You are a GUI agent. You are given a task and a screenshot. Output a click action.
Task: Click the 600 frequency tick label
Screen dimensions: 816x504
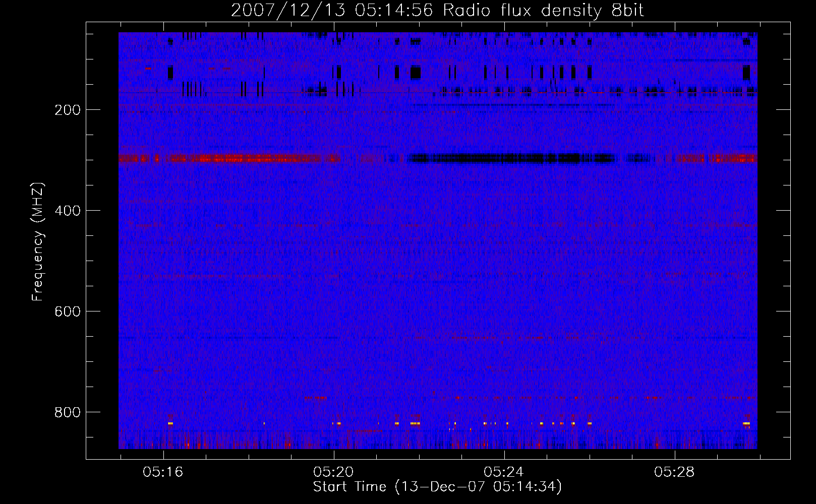click(x=68, y=312)
